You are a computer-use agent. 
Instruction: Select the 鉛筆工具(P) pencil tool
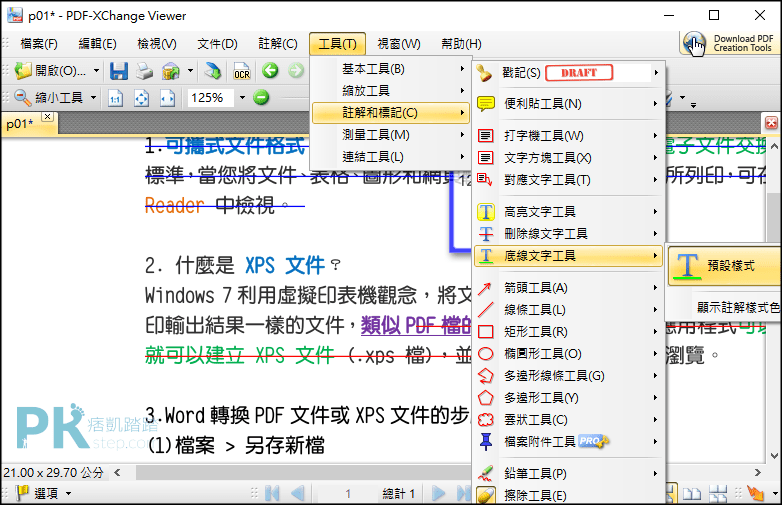click(569, 474)
